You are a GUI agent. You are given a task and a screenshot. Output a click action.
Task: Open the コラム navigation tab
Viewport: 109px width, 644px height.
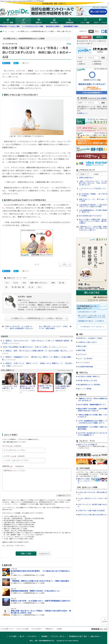23,21
